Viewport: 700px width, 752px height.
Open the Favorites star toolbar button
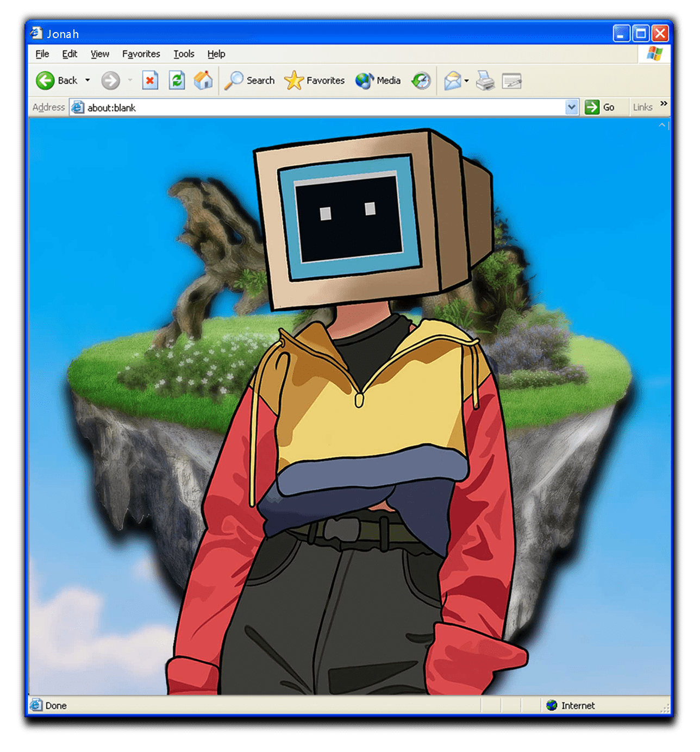(314, 80)
